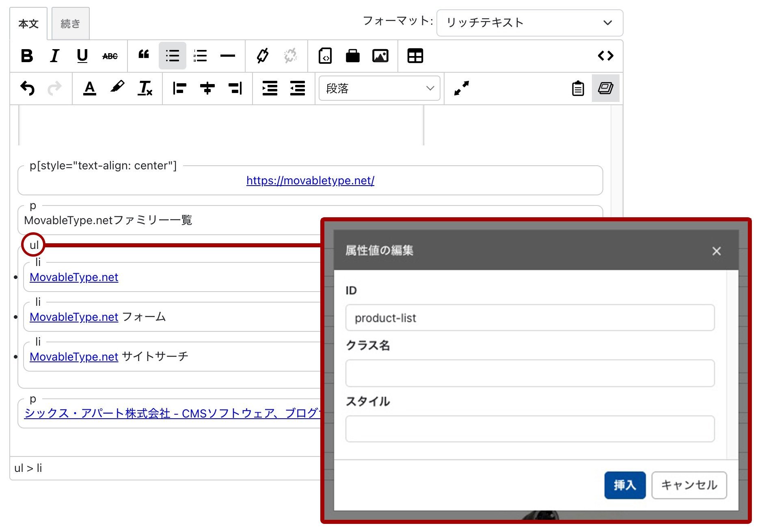The width and height of the screenshot is (760, 532).
Task: Open the フォーマット dropdown
Action: [x=529, y=23]
